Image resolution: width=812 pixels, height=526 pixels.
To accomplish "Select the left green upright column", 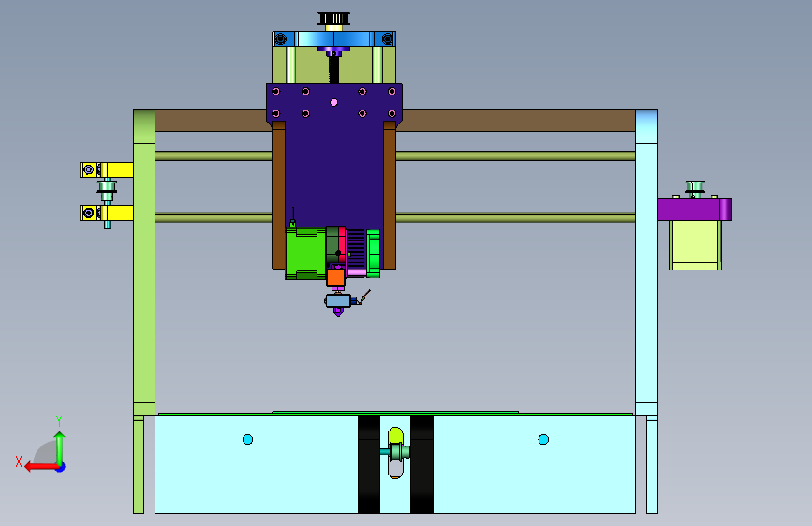I will 144,261.
